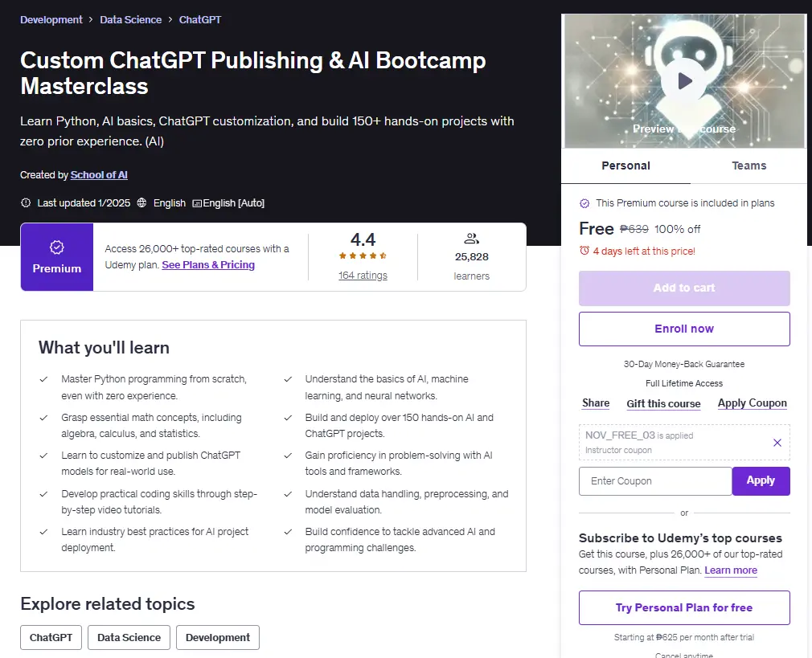The image size is (812, 658).
Task: Remove the NOV_FREE_03 coupon with X
Action: [777, 443]
